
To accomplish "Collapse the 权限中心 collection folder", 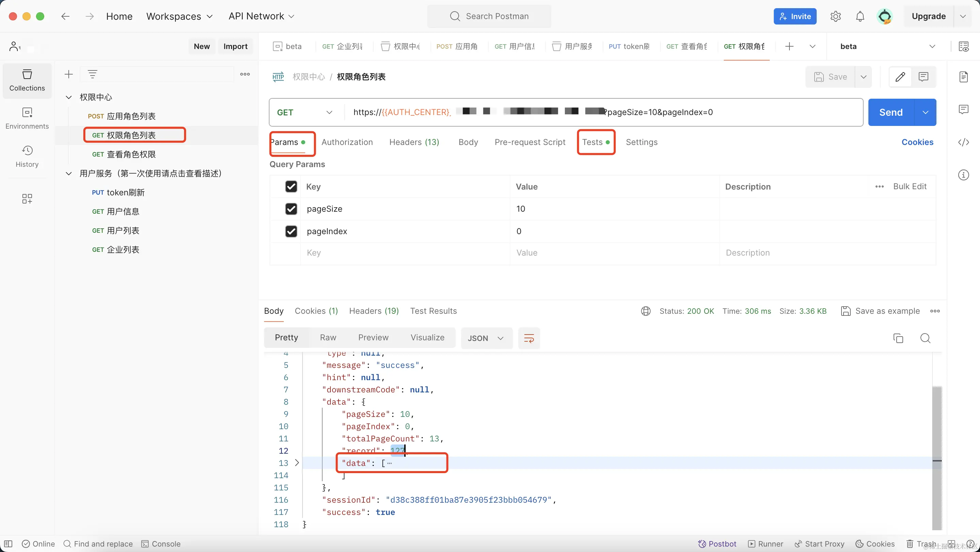I will pyautogui.click(x=69, y=97).
